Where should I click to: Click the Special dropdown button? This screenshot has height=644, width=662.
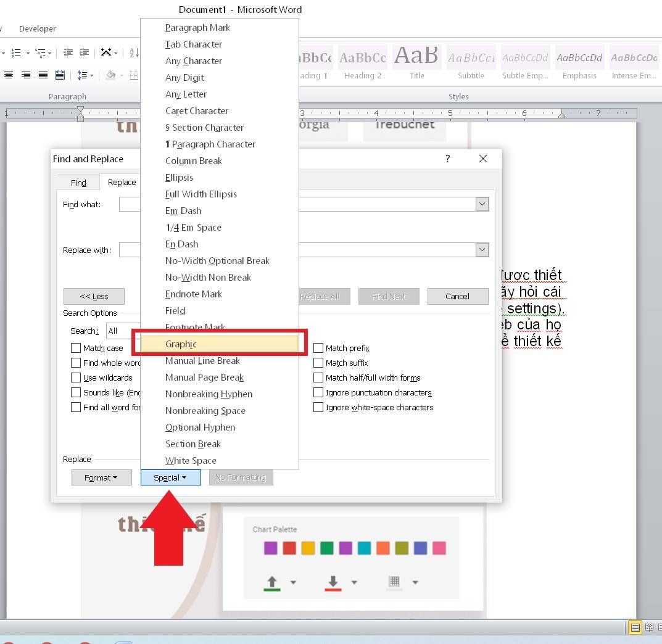click(x=170, y=477)
